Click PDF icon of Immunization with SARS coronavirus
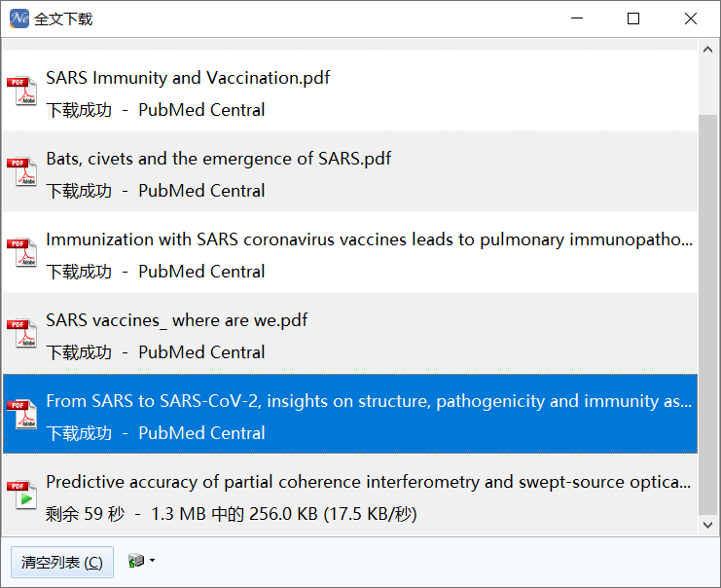Image resolution: width=721 pixels, height=588 pixels. [x=21, y=252]
